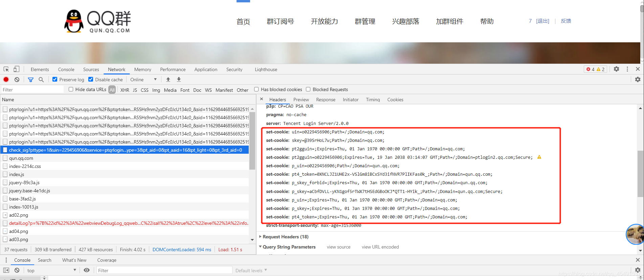Click the eye live expression icon
The height and width of the screenshot is (280, 644).
[87, 270]
